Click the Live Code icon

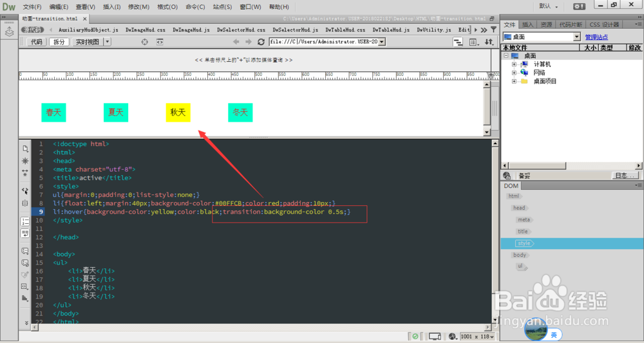point(160,42)
